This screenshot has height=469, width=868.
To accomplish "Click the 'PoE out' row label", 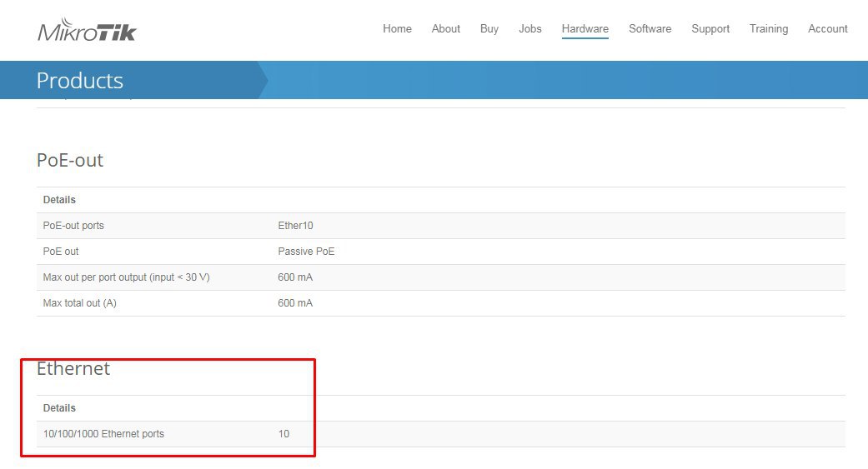I will pyautogui.click(x=61, y=252).
